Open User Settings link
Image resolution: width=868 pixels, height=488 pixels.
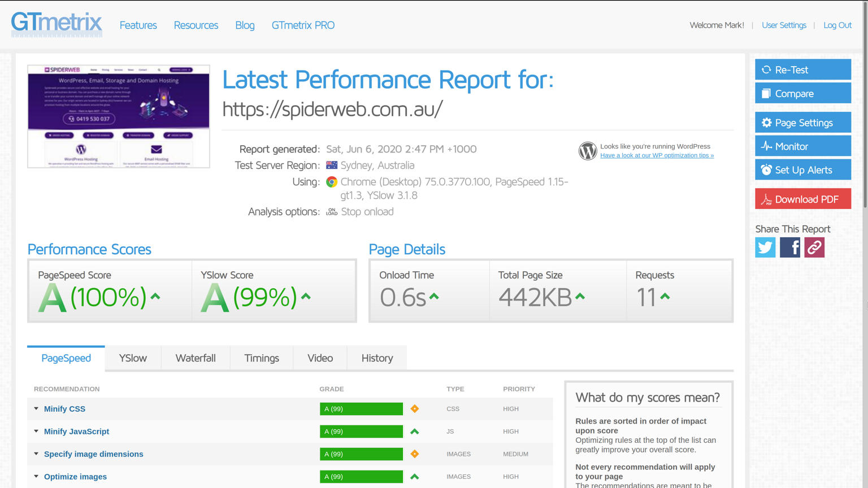(784, 25)
